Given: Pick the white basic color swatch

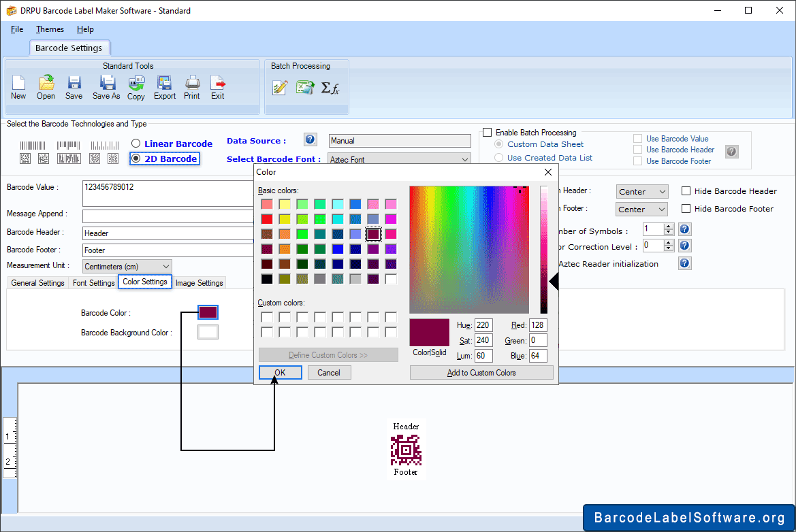Looking at the screenshot, I should pyautogui.click(x=391, y=279).
